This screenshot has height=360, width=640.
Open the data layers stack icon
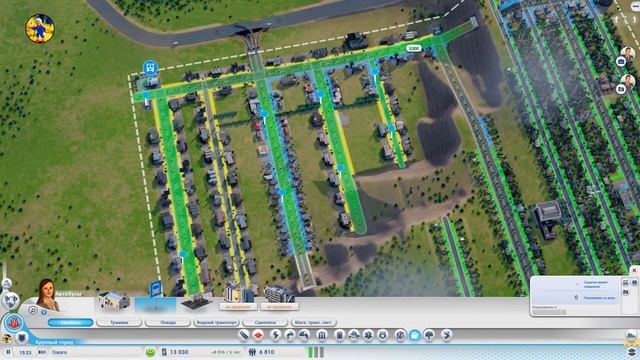[631, 351]
